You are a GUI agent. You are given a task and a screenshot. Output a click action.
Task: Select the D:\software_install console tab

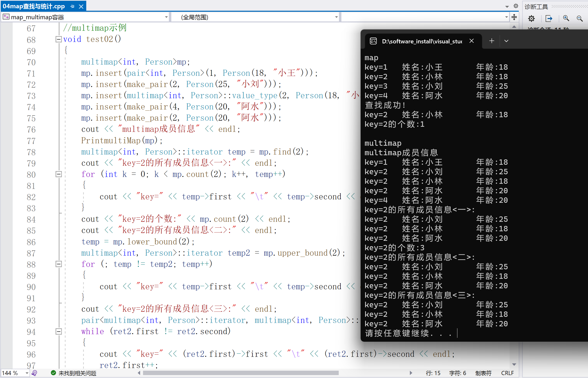pos(422,41)
